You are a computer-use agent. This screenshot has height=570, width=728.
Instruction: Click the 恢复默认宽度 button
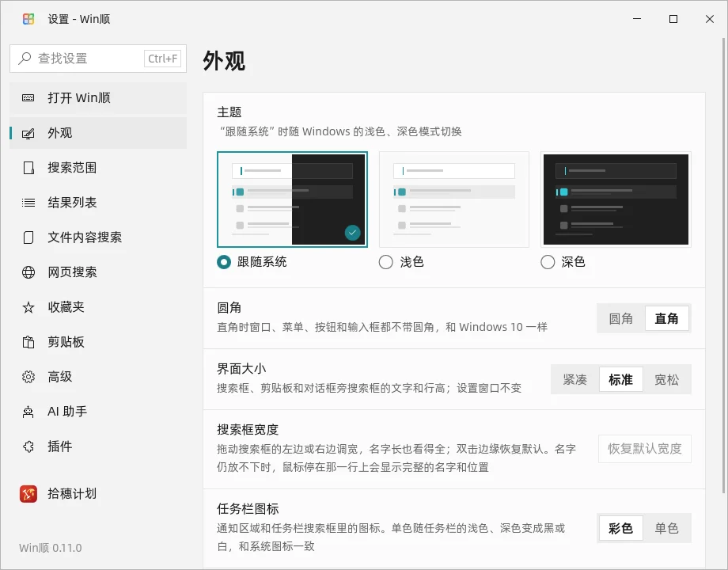click(x=645, y=449)
